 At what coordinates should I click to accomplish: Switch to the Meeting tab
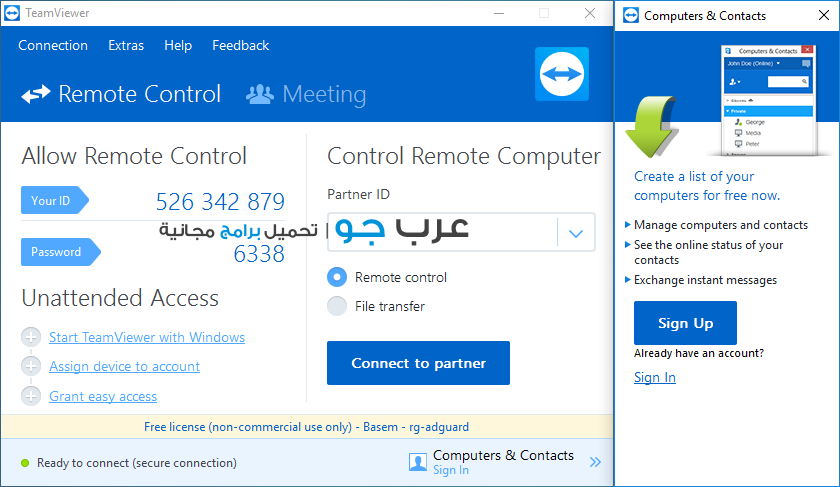coord(306,95)
